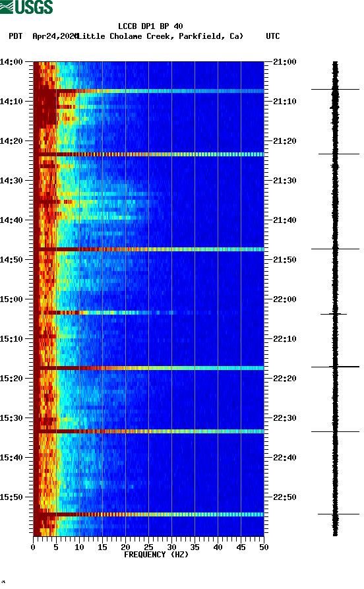Click the 21:20 UTC time label
The width and height of the screenshot is (364, 589).
[x=285, y=141]
